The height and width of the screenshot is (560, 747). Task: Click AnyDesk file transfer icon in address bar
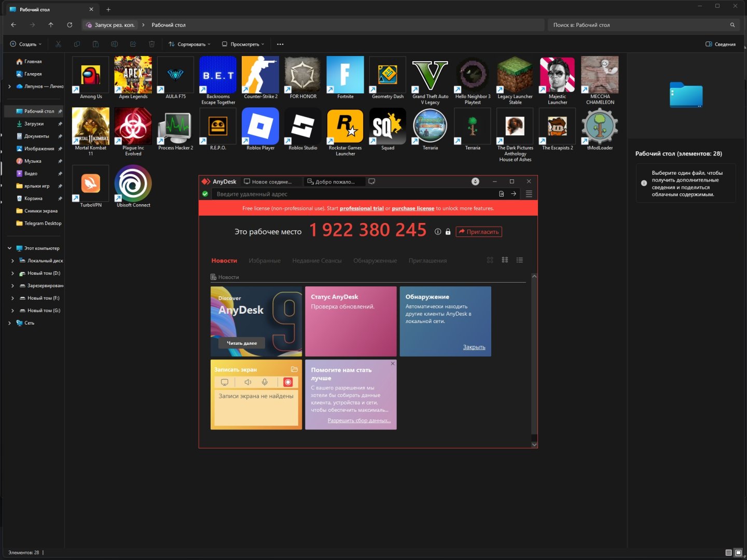(x=501, y=194)
